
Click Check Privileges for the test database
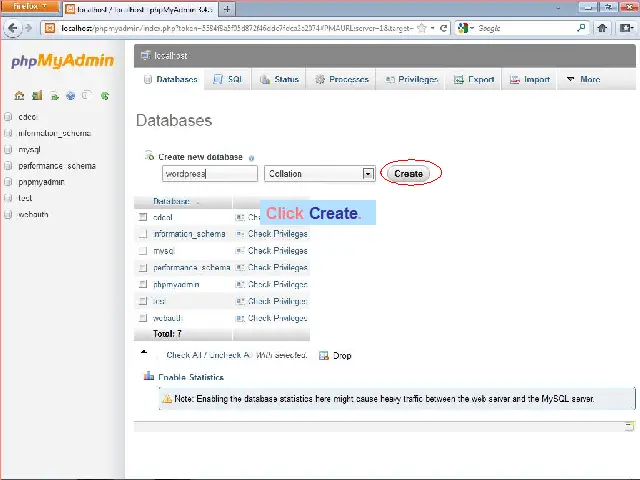(278, 301)
